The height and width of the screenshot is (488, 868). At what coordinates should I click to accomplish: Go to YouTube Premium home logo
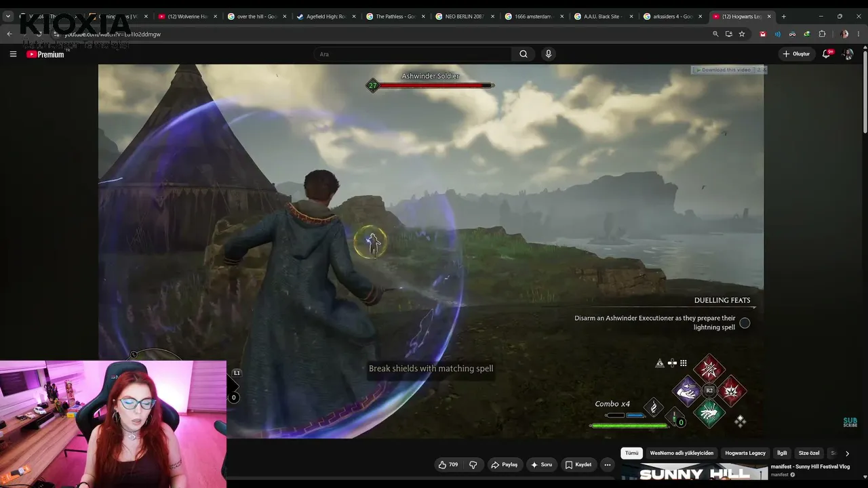[x=45, y=54]
